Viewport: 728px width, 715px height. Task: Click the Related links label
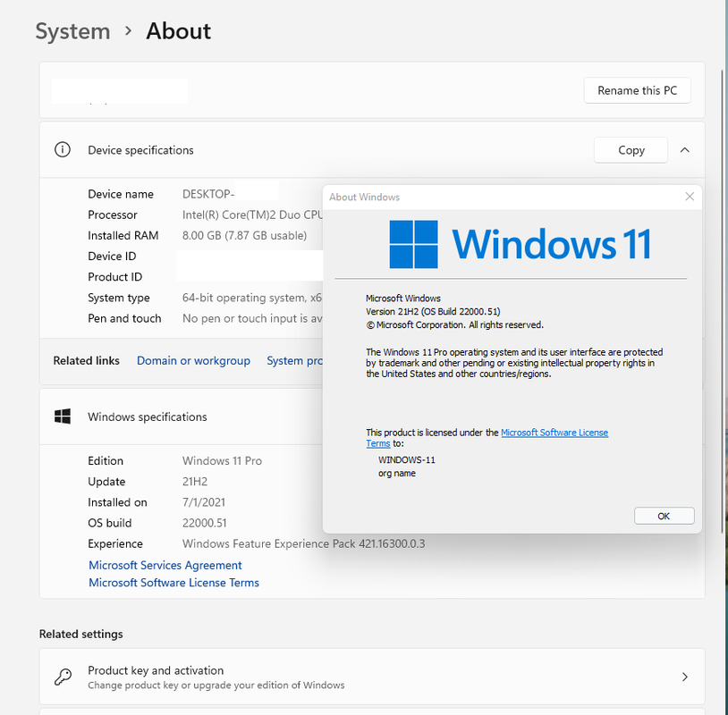coord(87,360)
